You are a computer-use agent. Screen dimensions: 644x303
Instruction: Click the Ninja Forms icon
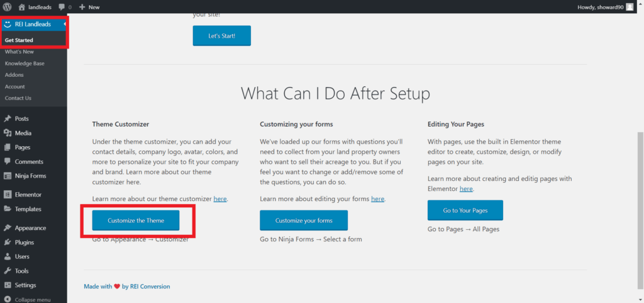tap(8, 176)
